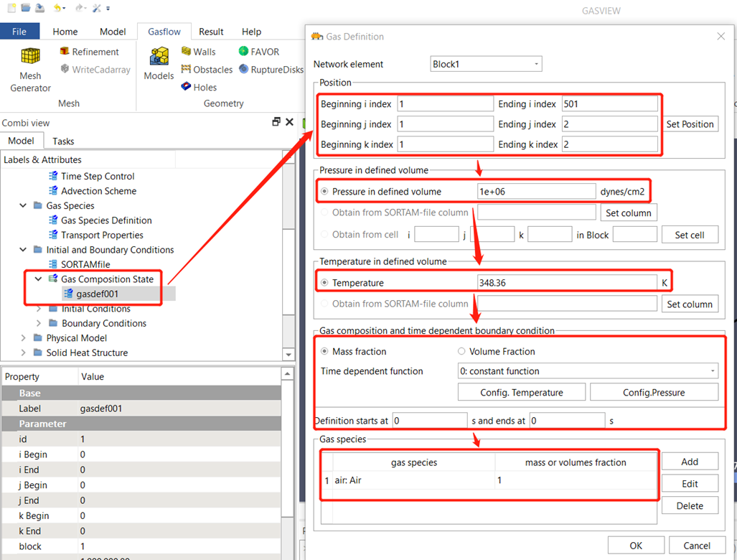Collapse the Gas Species tree node

tap(23, 205)
